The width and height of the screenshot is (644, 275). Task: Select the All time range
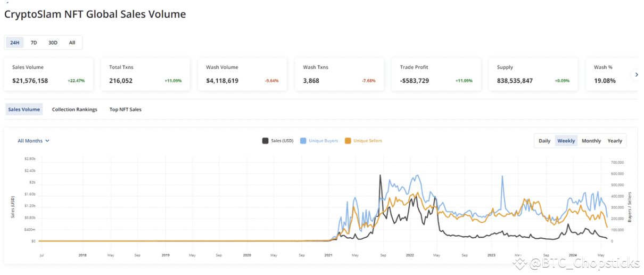(x=72, y=43)
